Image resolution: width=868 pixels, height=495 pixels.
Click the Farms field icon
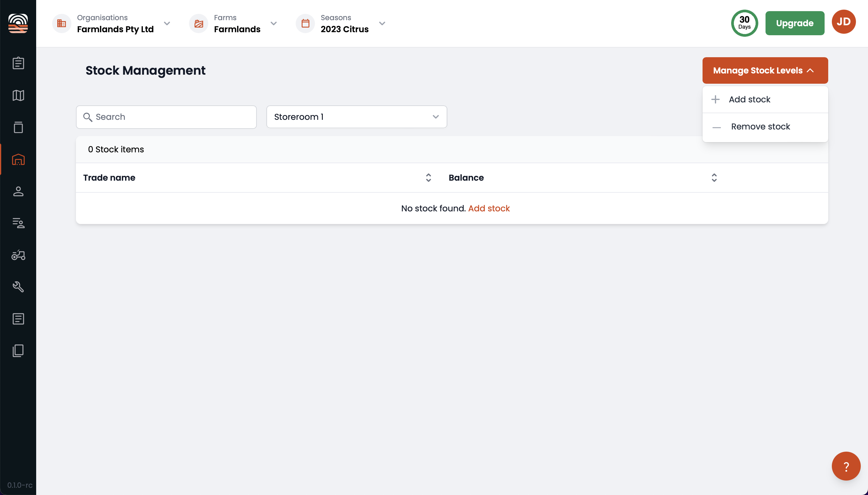pos(199,23)
